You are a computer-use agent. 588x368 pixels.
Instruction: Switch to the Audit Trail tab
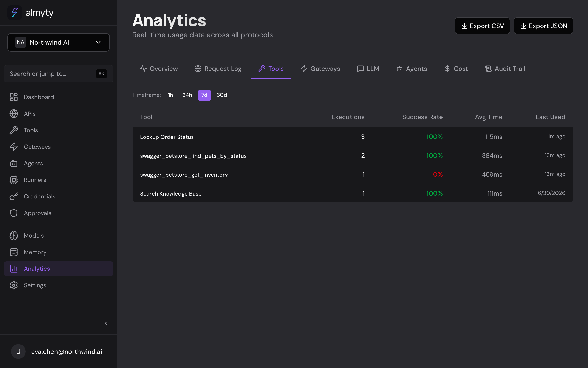point(505,69)
